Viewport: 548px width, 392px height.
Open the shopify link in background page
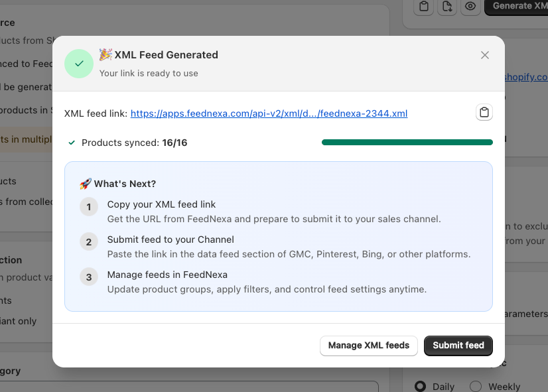tap(526, 77)
